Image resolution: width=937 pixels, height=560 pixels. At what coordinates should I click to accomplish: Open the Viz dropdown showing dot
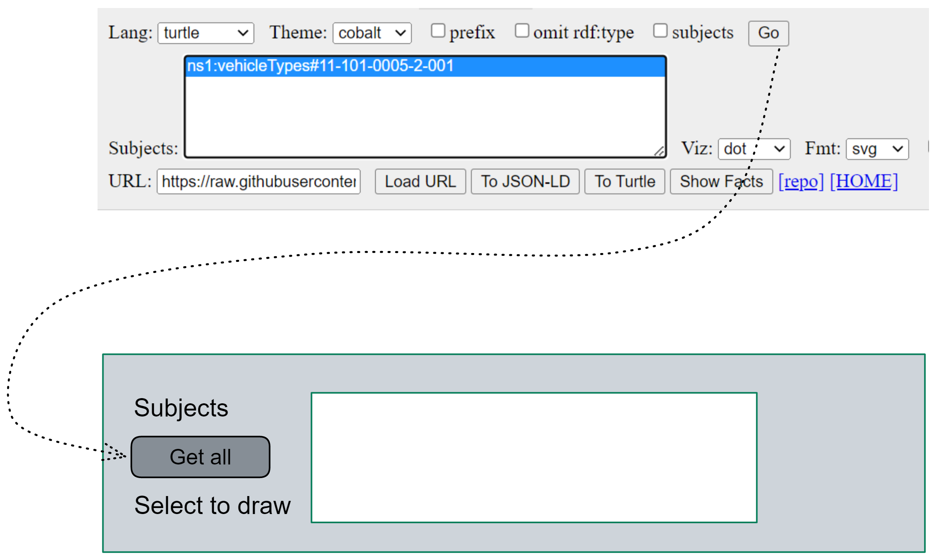(x=754, y=149)
